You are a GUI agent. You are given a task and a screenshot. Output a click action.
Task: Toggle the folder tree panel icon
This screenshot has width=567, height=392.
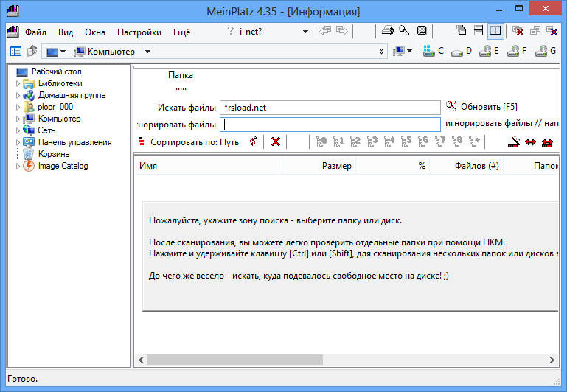[15, 51]
